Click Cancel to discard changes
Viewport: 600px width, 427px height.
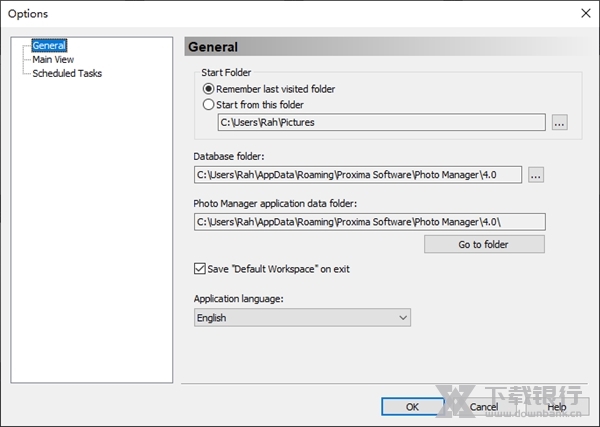484,406
